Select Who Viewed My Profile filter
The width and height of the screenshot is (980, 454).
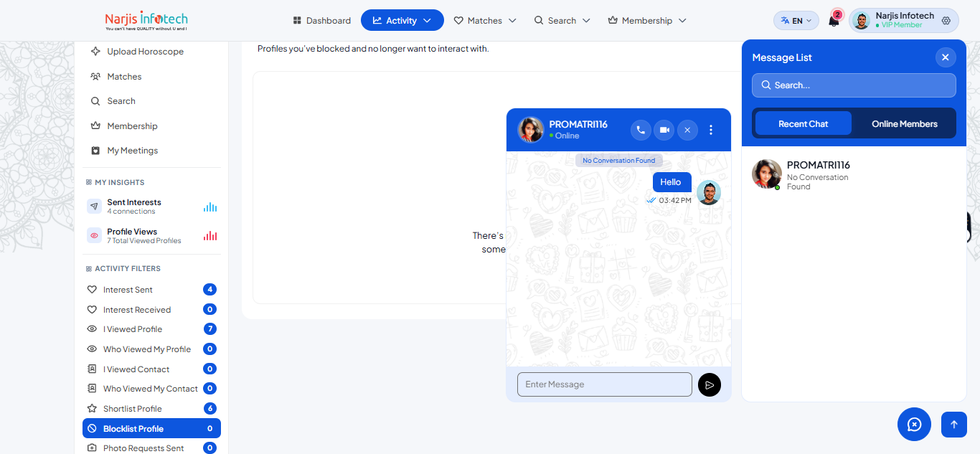[151, 349]
